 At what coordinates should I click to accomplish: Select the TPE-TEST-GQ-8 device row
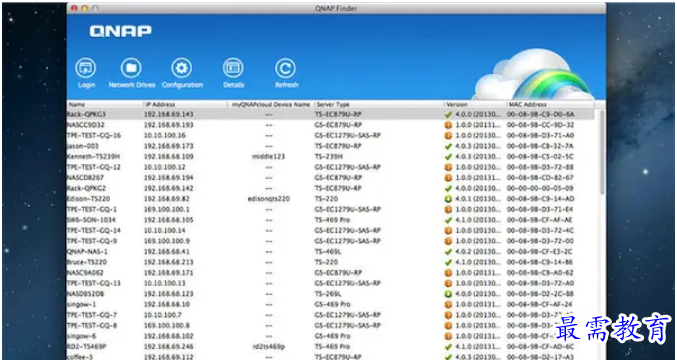[331, 326]
